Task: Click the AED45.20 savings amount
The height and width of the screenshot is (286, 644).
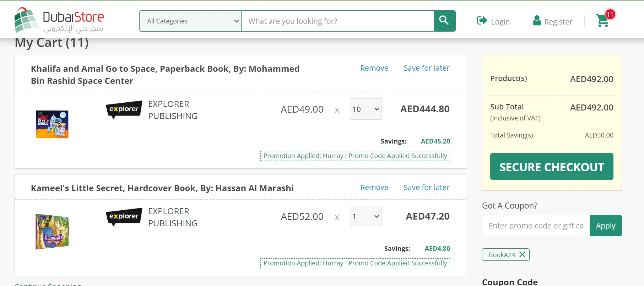Action: tap(435, 141)
